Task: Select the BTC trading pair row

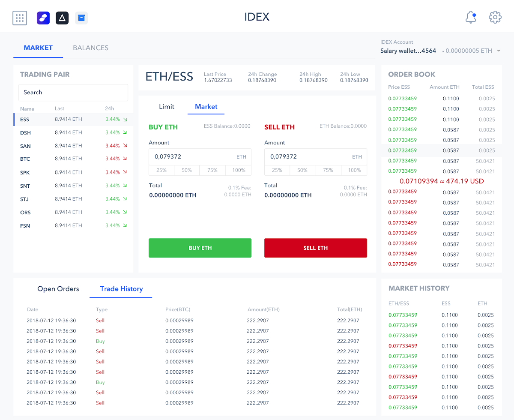Action: point(73,159)
